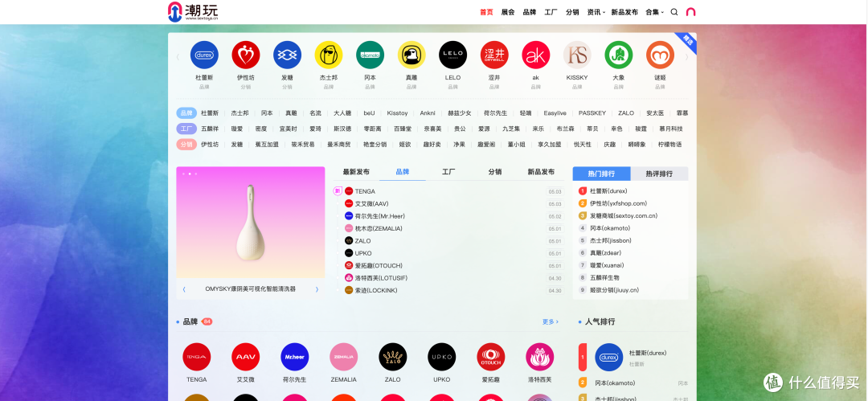Click the 潮玩 site logo
Viewport: 868px width, 401px height.
[x=193, y=11]
